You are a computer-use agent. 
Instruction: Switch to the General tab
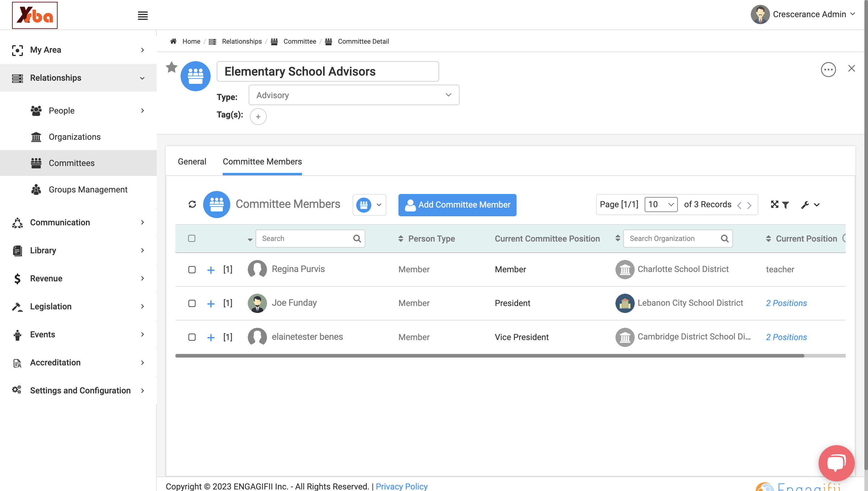[192, 161]
